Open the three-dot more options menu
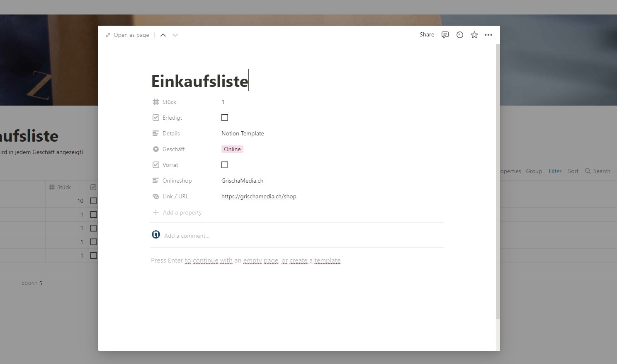The image size is (617, 364). tap(488, 35)
